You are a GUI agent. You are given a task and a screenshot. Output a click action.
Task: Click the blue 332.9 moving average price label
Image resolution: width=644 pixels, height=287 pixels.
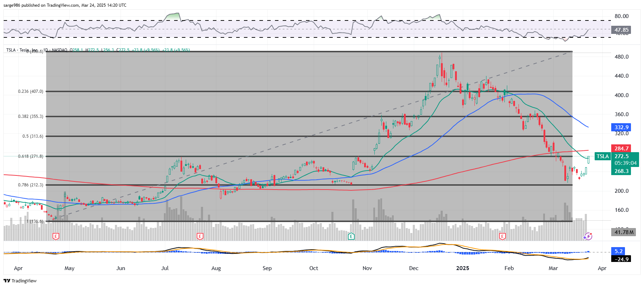pos(621,127)
